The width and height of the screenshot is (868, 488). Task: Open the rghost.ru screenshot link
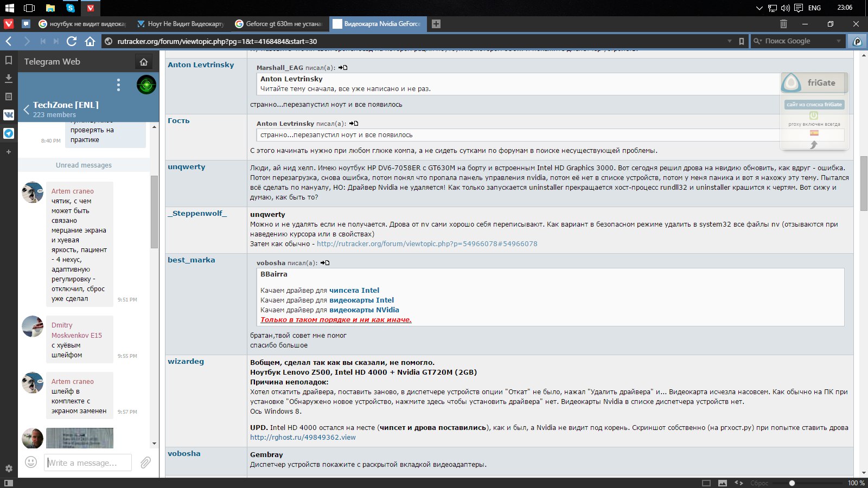point(303,438)
